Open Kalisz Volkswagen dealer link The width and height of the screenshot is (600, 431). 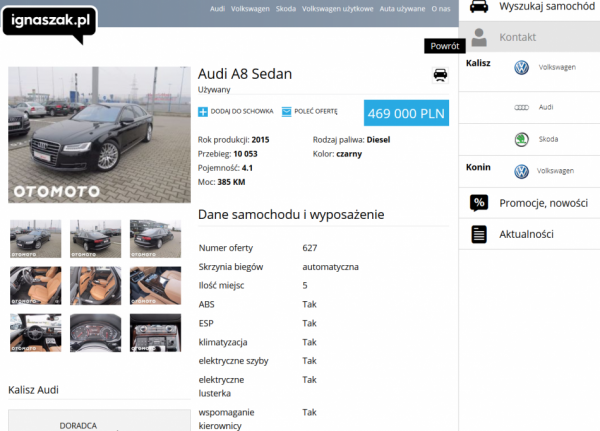[x=557, y=67]
